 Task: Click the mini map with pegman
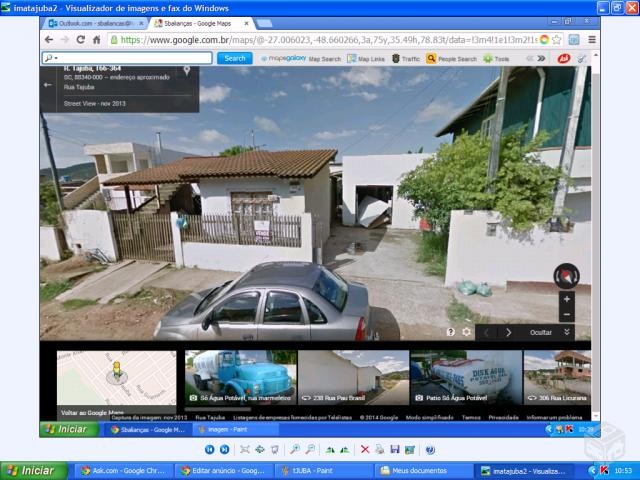tap(116, 378)
